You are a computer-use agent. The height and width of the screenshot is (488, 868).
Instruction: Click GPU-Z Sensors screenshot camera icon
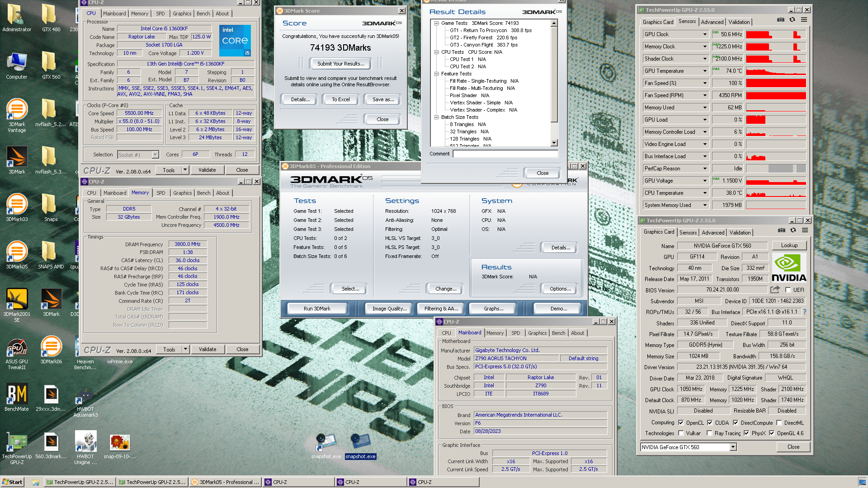pyautogui.click(x=781, y=20)
